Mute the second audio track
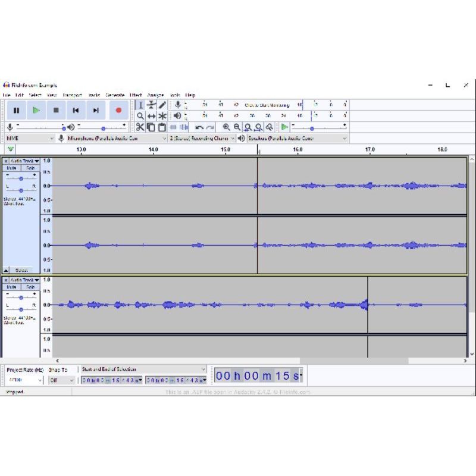The width and height of the screenshot is (476, 476). pyautogui.click(x=11, y=287)
